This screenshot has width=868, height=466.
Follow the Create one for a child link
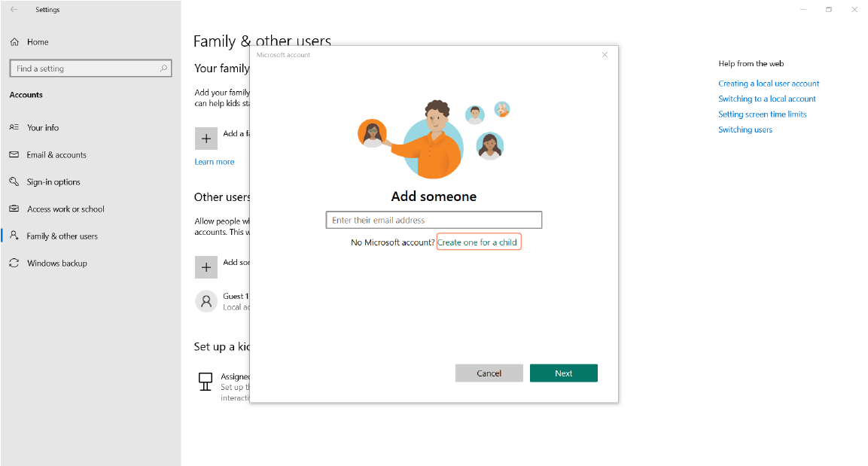click(x=477, y=242)
